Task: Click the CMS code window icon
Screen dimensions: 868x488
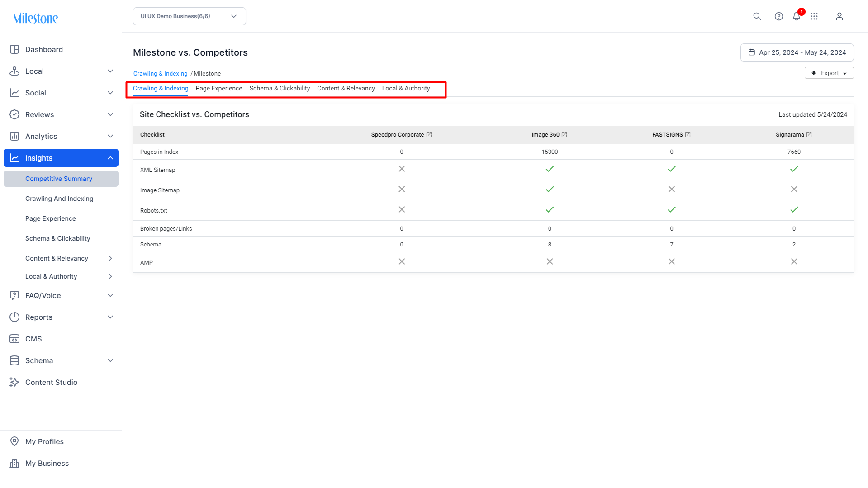Action: (x=14, y=339)
